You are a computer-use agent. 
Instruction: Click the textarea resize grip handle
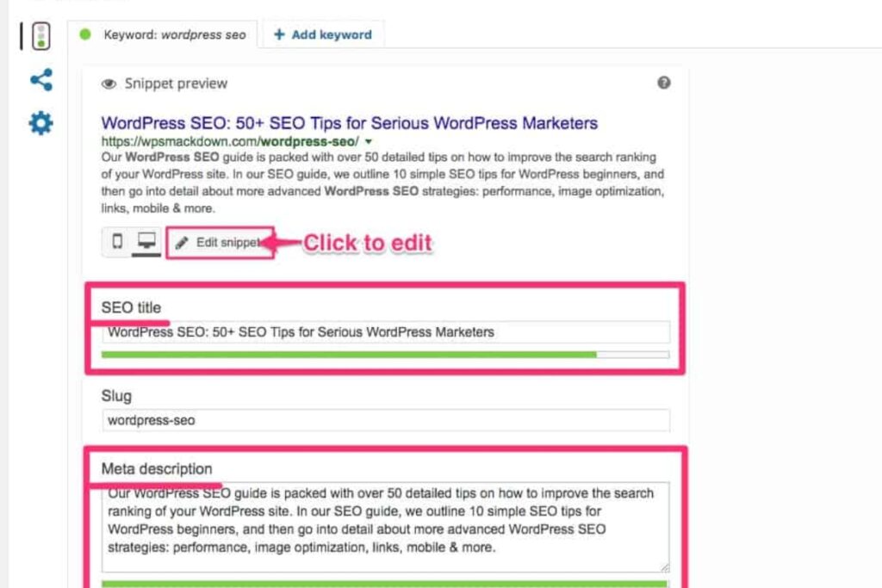point(665,566)
